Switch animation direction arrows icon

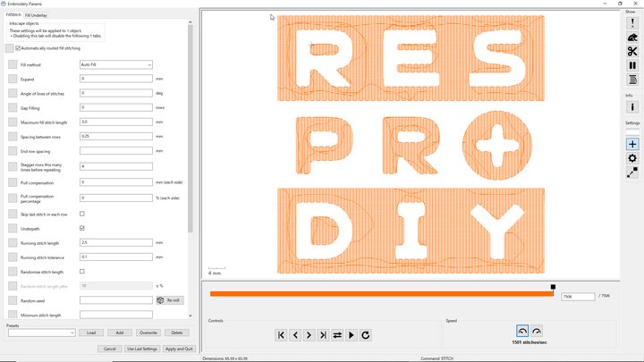pos(337,335)
